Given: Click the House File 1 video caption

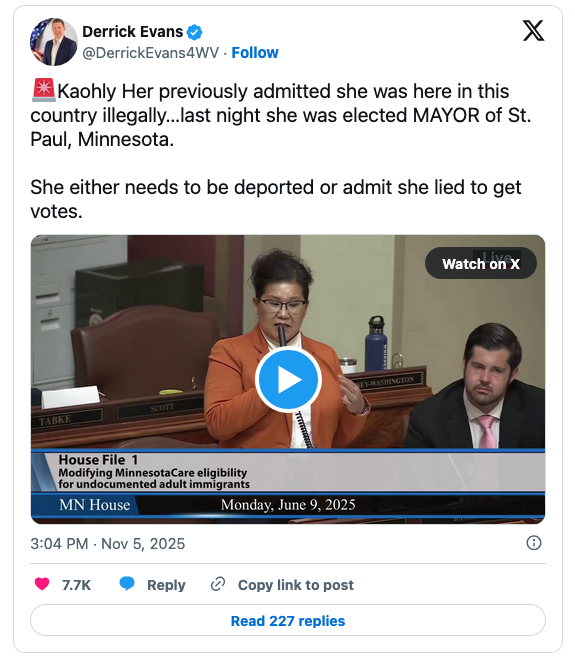Looking at the screenshot, I should pyautogui.click(x=154, y=471).
